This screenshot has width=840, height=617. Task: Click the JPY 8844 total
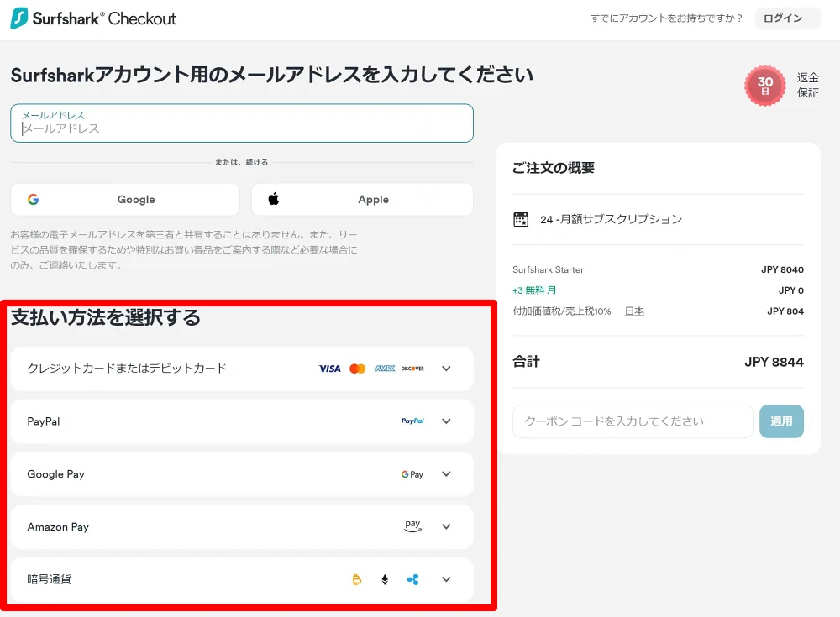point(774,362)
